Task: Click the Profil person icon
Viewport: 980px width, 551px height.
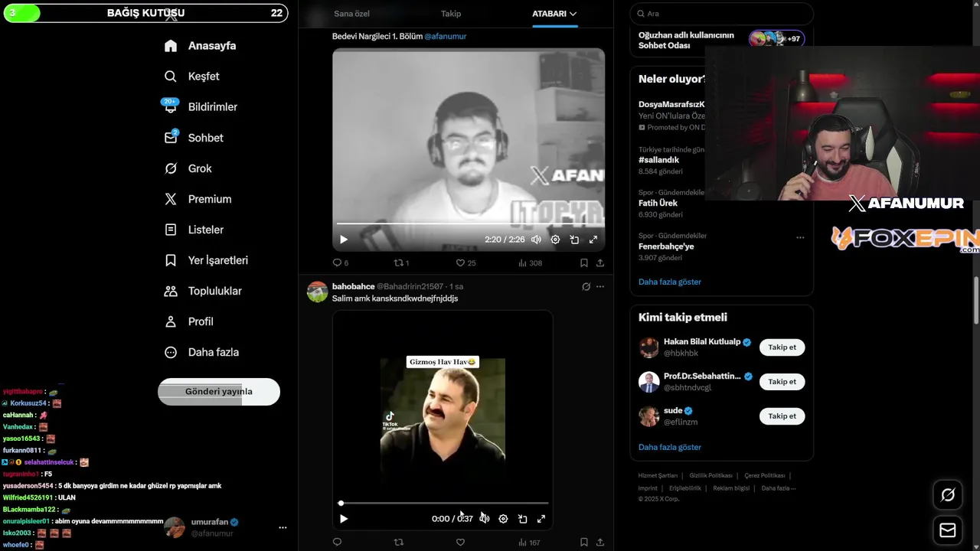Action: point(171,321)
